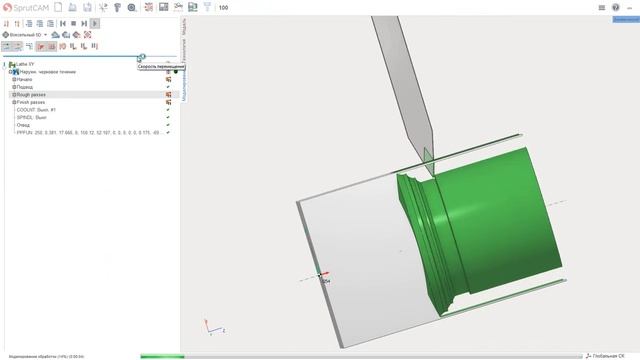Open the help question mark icon
This screenshot has width=640, height=360.
[616, 7]
